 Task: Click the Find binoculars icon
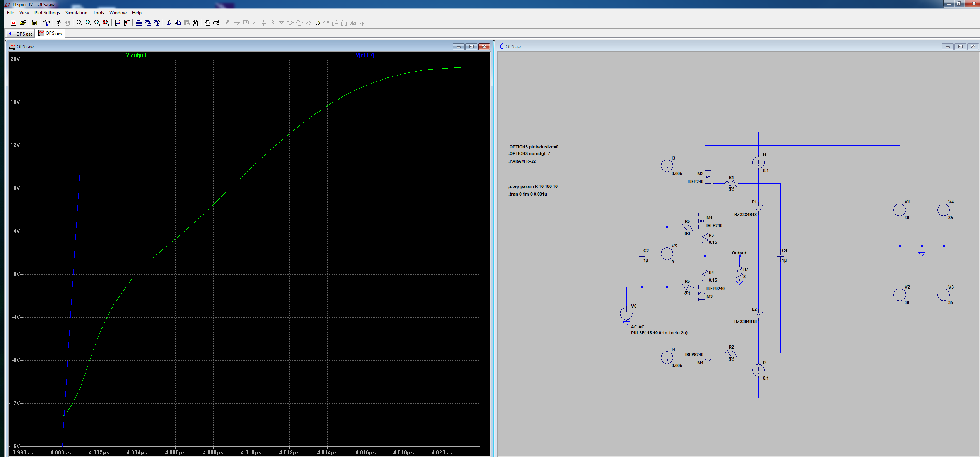click(x=196, y=23)
